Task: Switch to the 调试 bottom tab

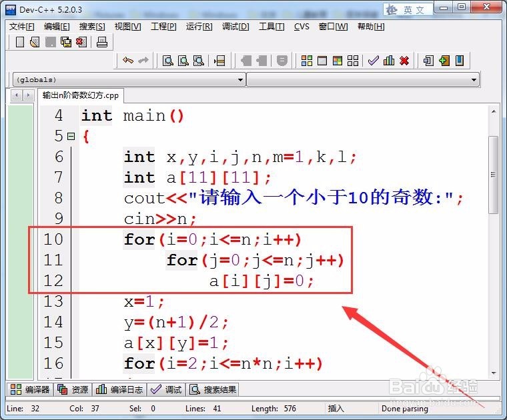Action: click(166, 389)
